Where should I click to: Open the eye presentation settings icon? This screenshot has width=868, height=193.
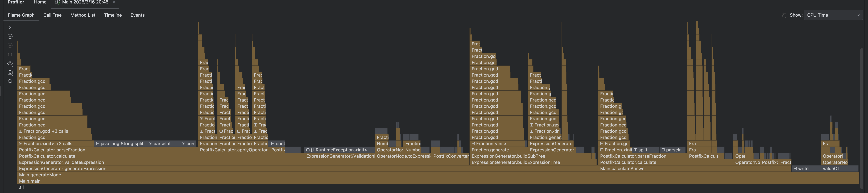[x=10, y=64]
